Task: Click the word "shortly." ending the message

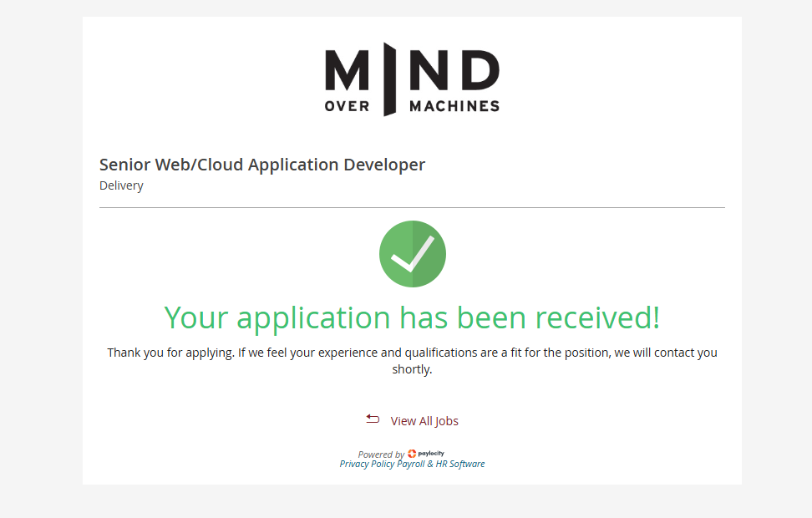Action: pos(412,369)
